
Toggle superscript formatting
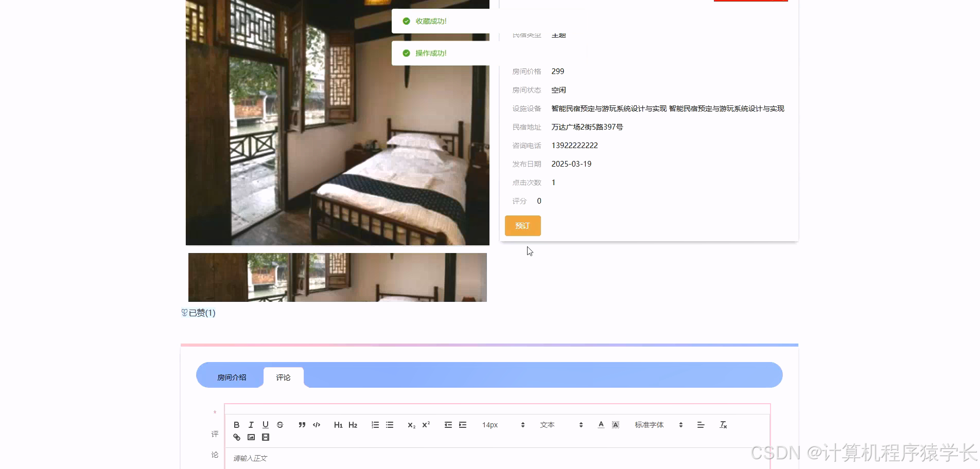(425, 425)
